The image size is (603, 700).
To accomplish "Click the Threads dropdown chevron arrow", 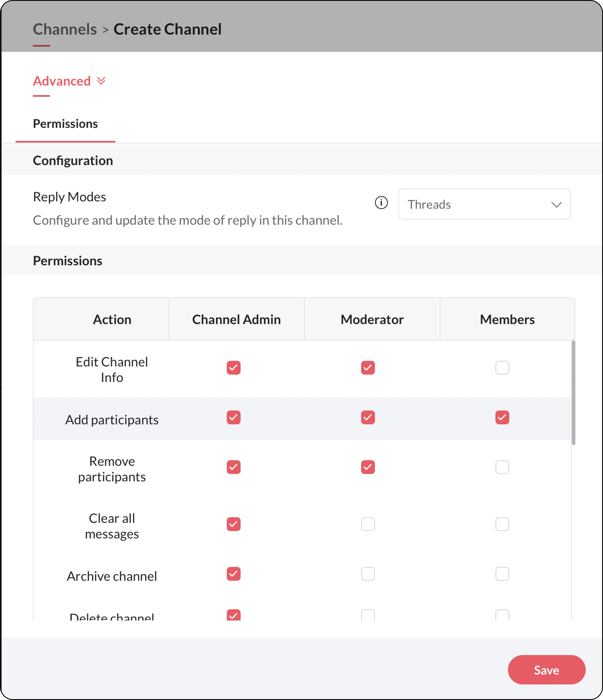I will click(x=556, y=205).
